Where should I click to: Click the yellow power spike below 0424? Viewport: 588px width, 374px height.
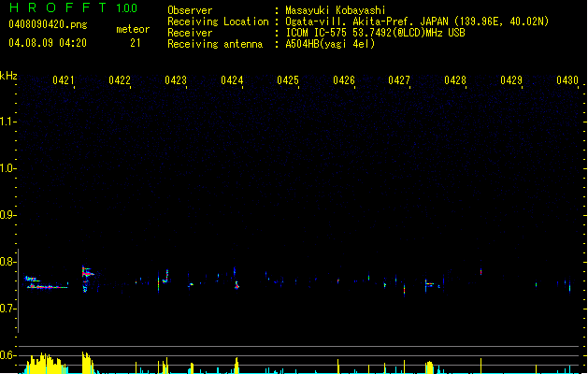point(237,366)
